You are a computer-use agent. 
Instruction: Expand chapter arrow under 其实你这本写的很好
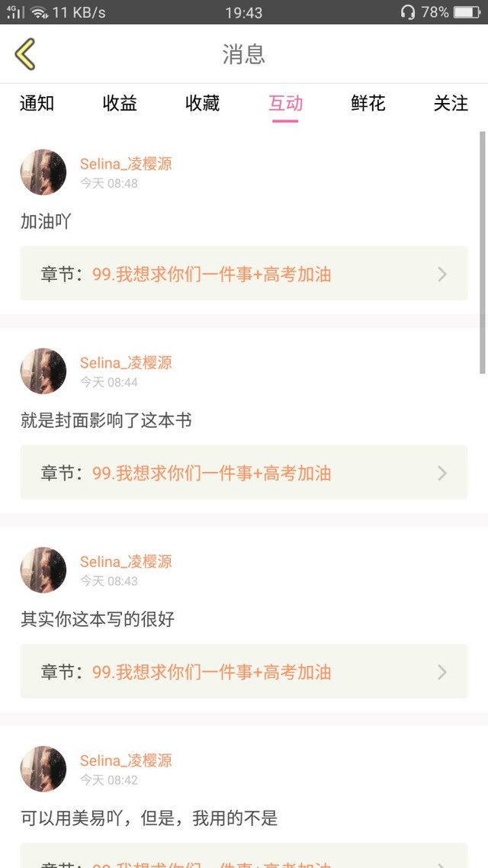click(x=442, y=672)
